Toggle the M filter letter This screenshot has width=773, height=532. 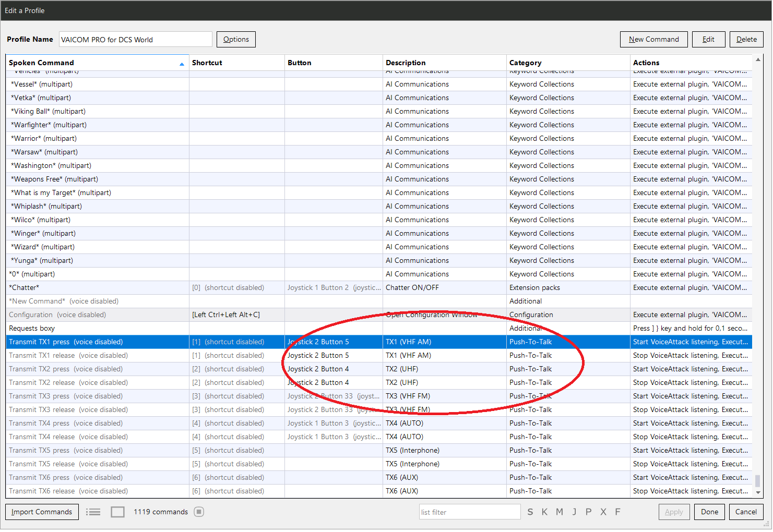tap(560, 512)
